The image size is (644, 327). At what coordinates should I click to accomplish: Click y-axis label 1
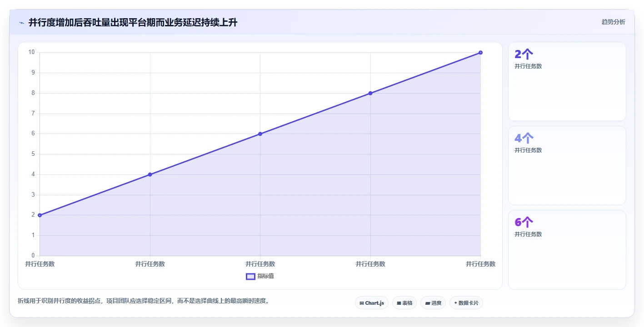[33, 235]
